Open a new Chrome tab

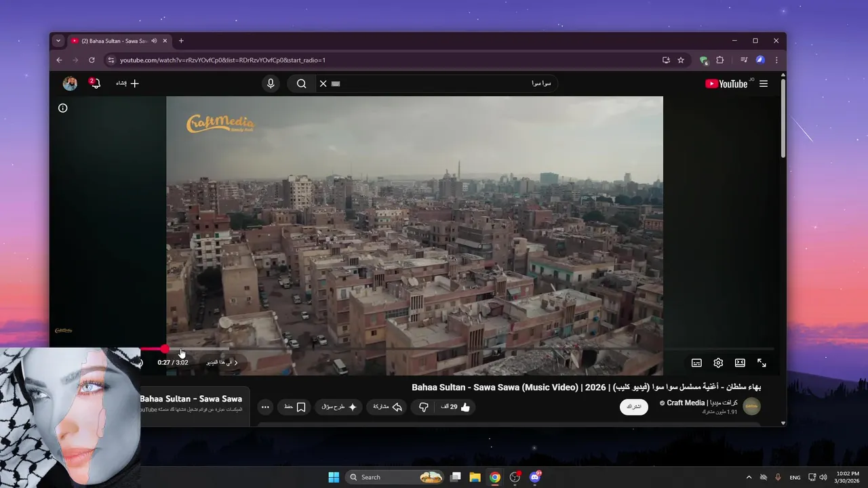[181, 41]
